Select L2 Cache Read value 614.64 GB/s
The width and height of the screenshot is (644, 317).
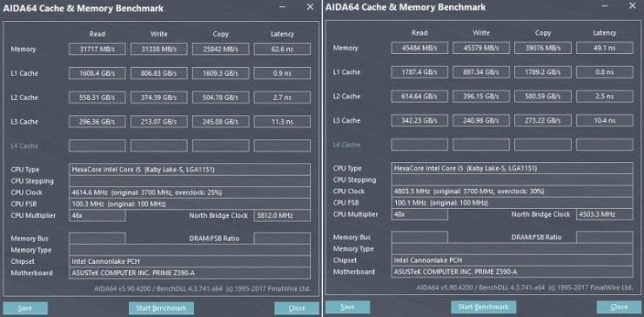419,96
